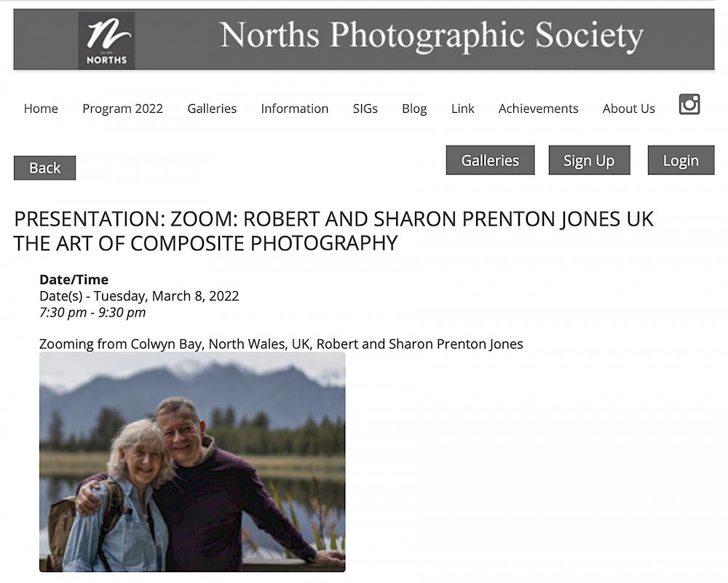
Task: Open the Program 2022 menu
Action: click(122, 108)
